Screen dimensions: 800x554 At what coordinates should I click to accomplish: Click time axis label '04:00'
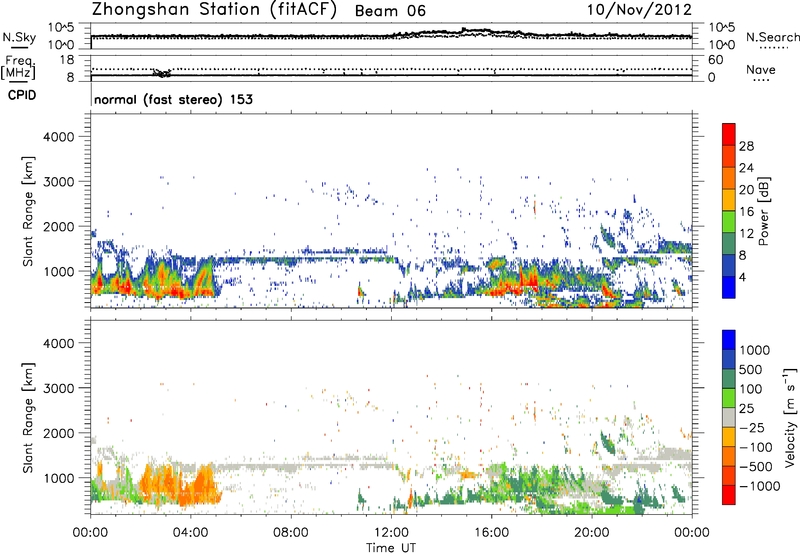pos(190,533)
